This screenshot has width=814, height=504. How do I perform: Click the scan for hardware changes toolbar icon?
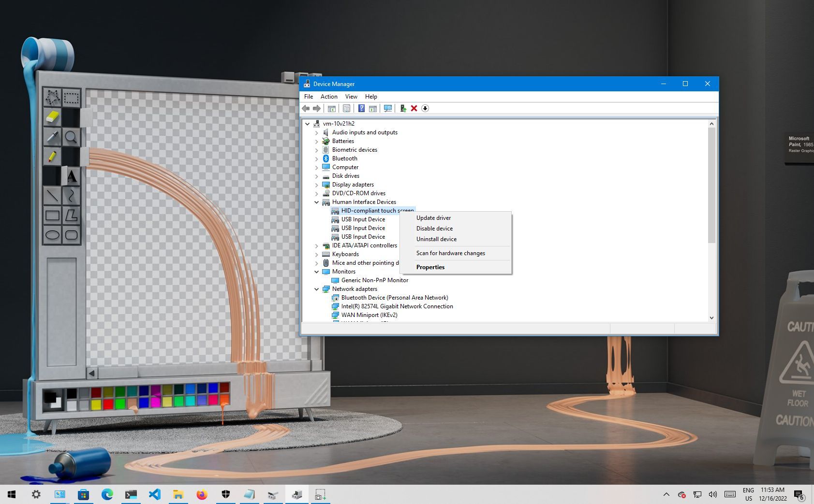387,108
